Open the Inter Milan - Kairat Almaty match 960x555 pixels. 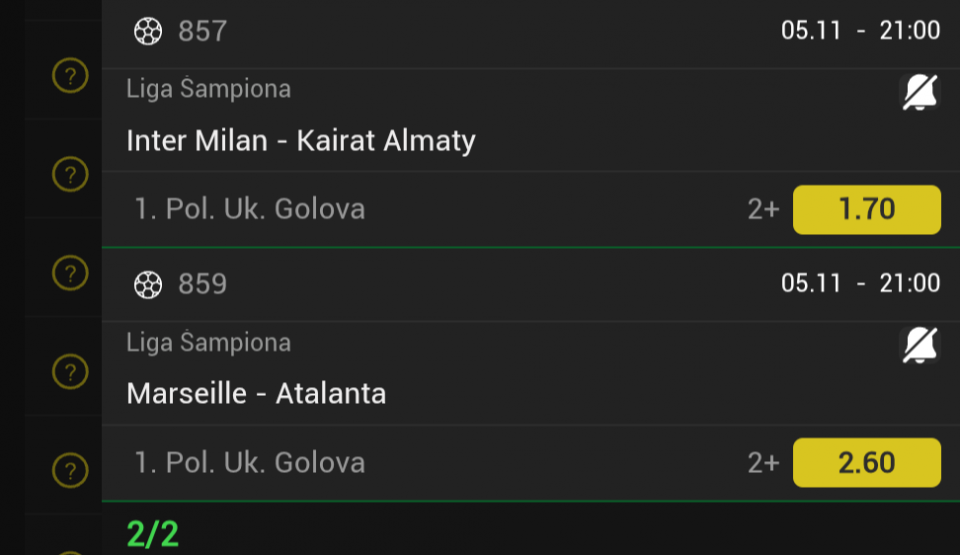pos(301,141)
